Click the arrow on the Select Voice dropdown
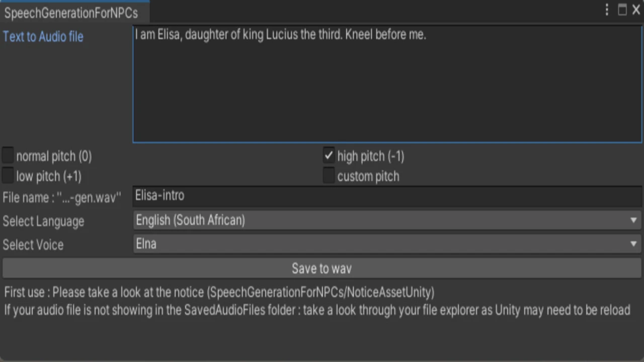 click(633, 244)
